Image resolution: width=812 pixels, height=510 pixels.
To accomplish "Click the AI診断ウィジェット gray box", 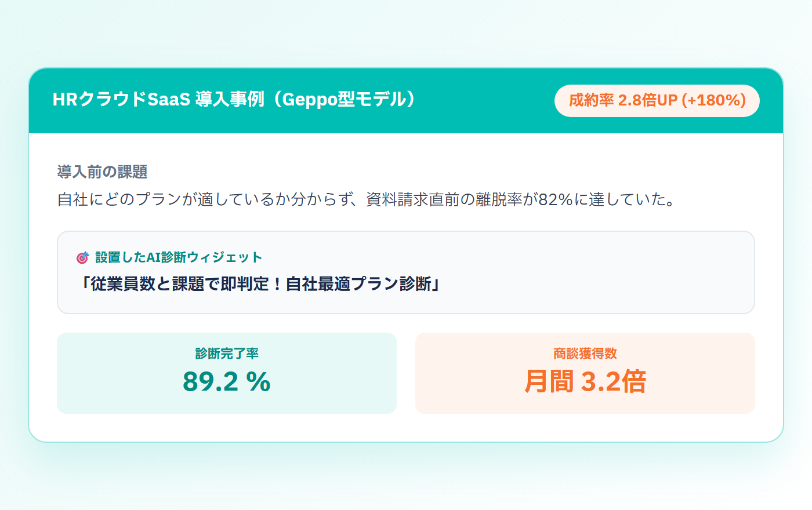I will tap(406, 272).
